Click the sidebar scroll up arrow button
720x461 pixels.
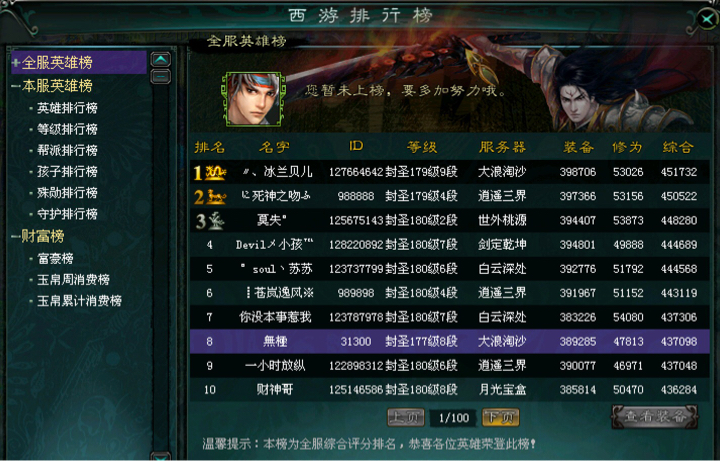[161, 59]
